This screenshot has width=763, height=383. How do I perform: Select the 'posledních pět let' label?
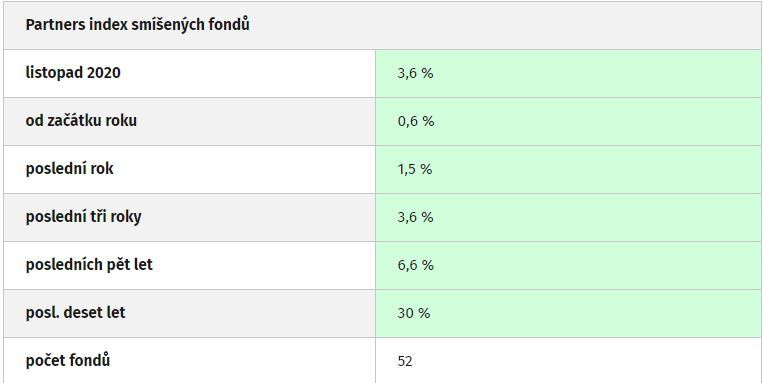(89, 264)
